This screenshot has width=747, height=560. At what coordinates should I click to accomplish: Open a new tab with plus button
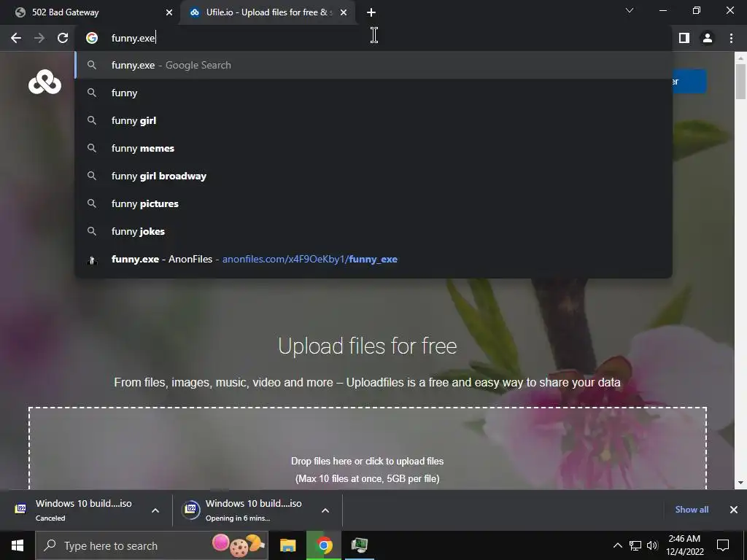click(x=371, y=12)
